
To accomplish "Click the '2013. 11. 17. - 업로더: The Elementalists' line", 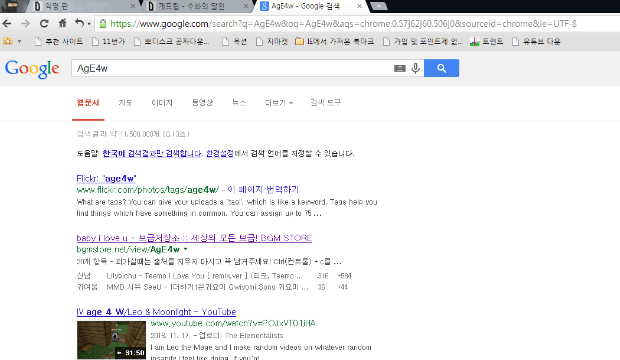I will (x=217, y=335).
